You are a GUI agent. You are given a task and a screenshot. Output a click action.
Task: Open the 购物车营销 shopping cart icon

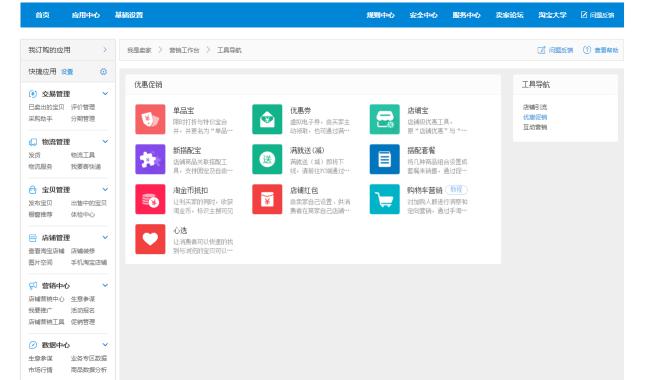click(x=385, y=199)
